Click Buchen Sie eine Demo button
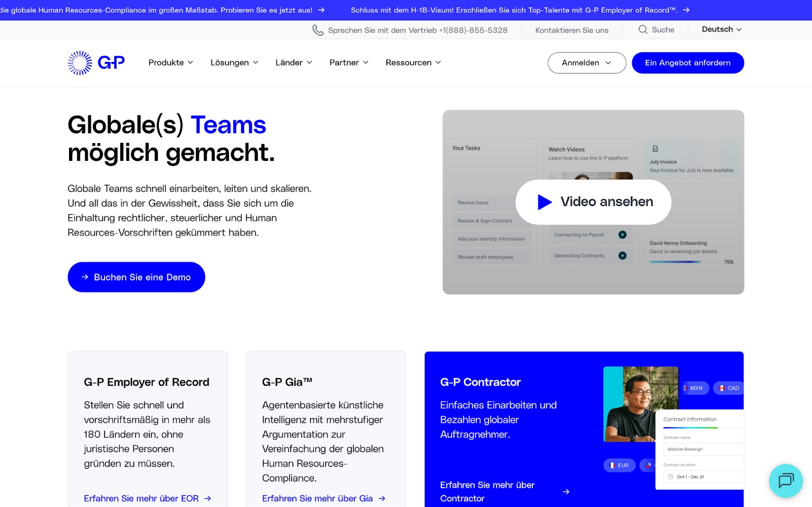812x507 pixels. [136, 277]
